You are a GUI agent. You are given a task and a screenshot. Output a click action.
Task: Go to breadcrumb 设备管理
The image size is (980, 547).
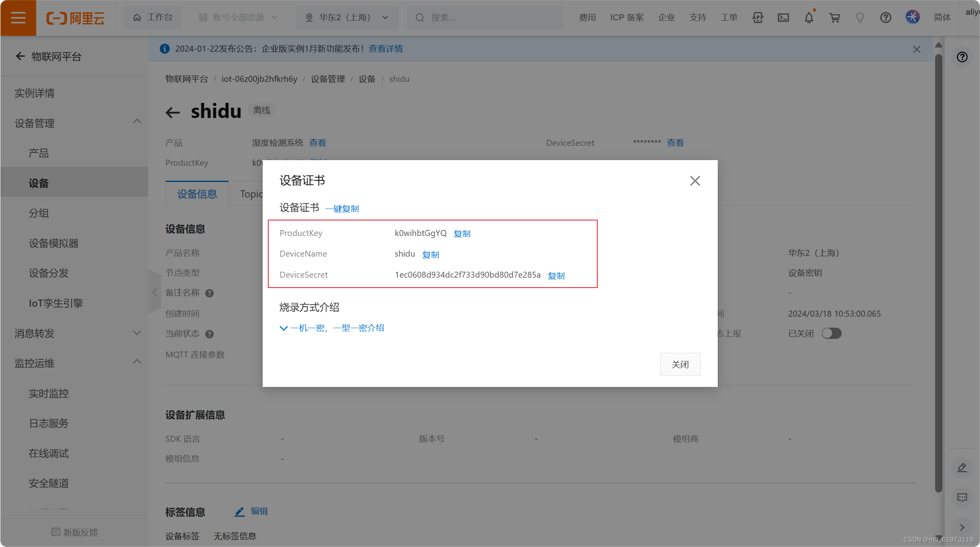(328, 79)
